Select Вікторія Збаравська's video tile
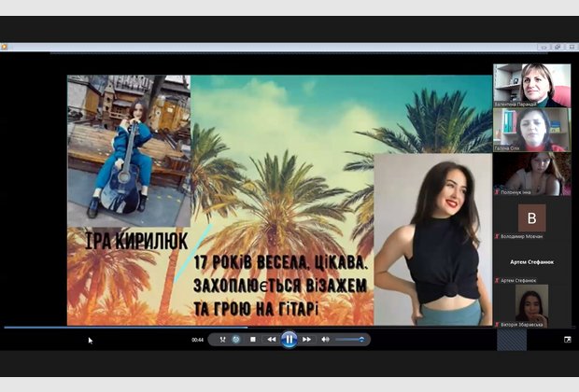Viewport: 579px width, 392px height. pos(531,304)
